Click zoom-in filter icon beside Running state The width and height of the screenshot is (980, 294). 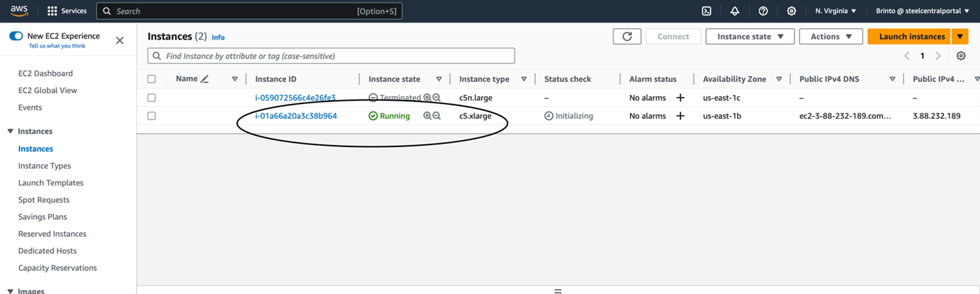[427, 116]
